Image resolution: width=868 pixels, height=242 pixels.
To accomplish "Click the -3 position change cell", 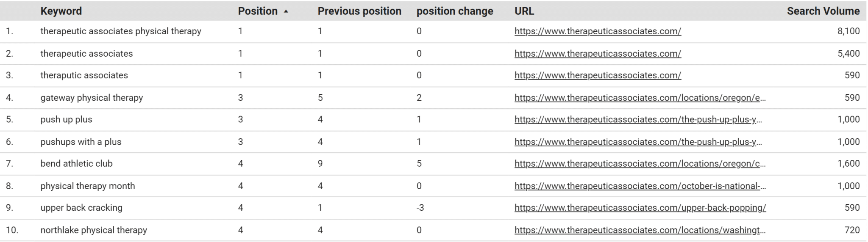I will pos(420,208).
